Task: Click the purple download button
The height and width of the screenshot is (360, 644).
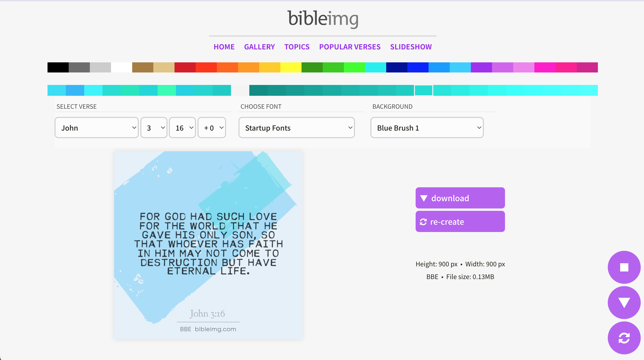Action: pyautogui.click(x=460, y=198)
